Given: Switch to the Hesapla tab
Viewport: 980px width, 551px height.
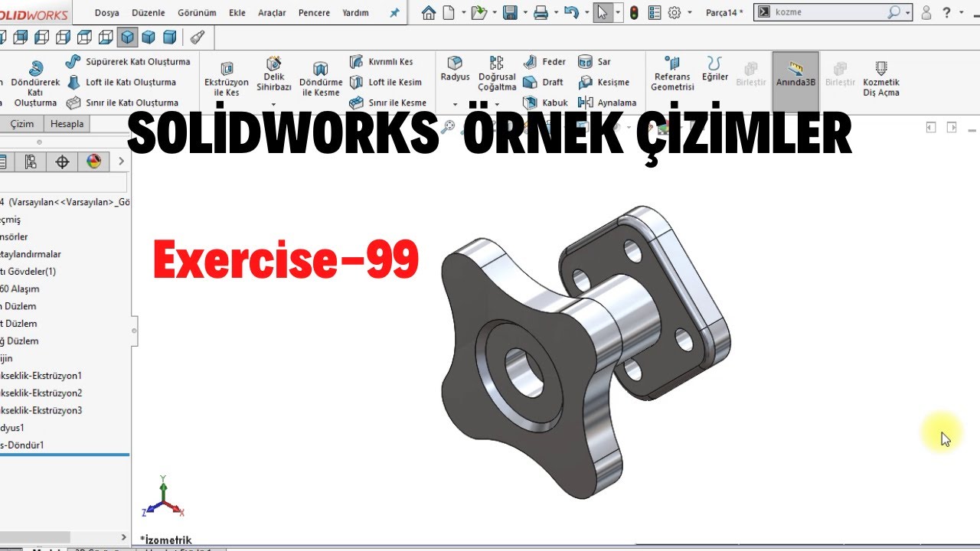Looking at the screenshot, I should pyautogui.click(x=67, y=124).
